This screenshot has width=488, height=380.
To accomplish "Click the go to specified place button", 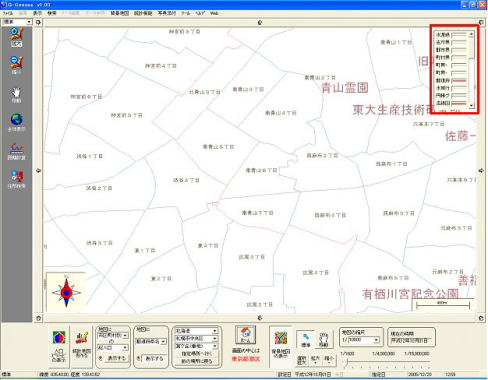I will 196,354.
